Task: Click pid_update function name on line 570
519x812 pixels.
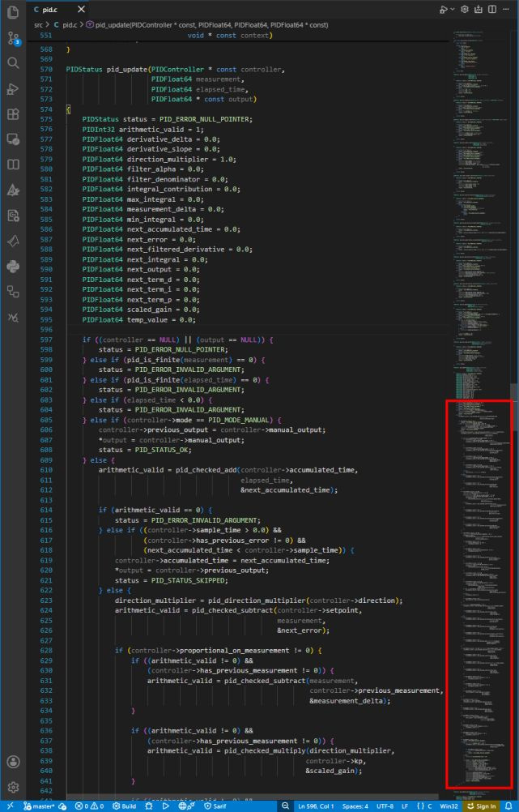Action: tap(127, 70)
